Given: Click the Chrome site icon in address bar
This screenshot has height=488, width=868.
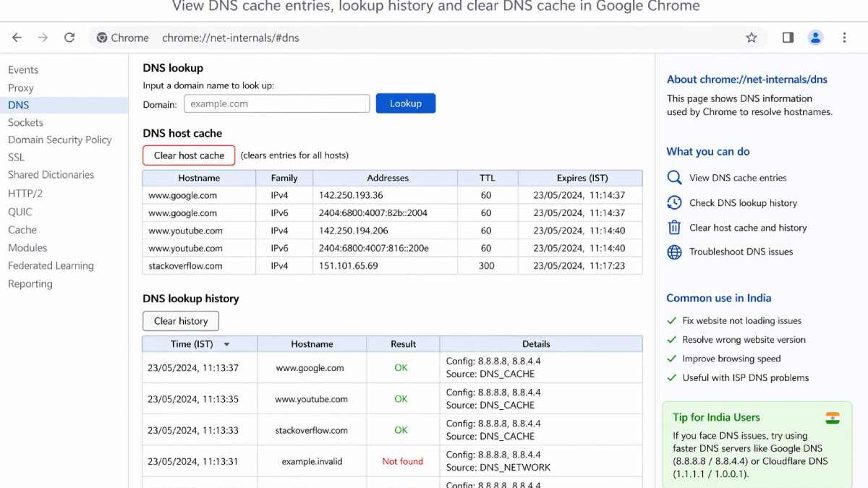Looking at the screenshot, I should [100, 37].
